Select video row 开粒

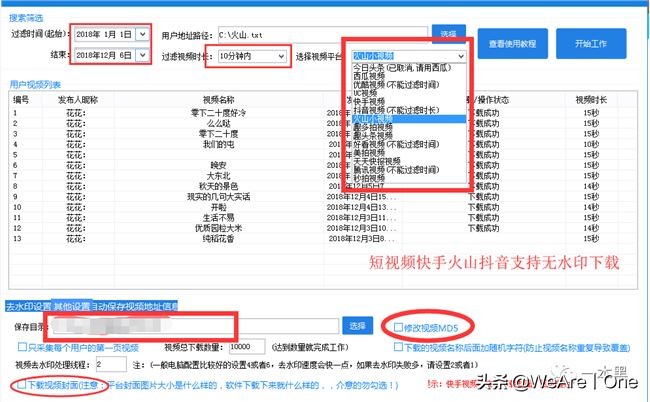pyautogui.click(x=218, y=207)
